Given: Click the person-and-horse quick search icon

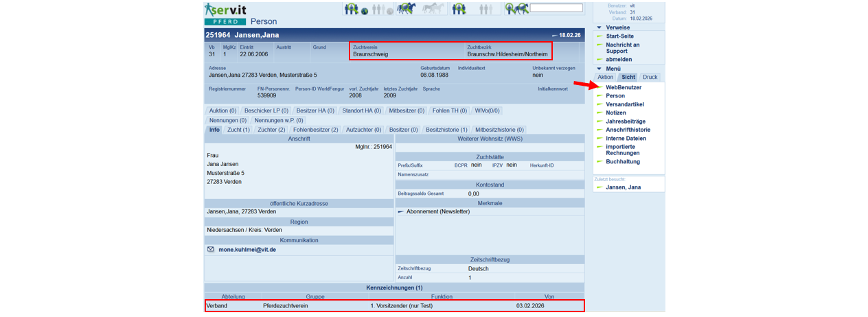Looking at the screenshot, I should click(x=516, y=9).
